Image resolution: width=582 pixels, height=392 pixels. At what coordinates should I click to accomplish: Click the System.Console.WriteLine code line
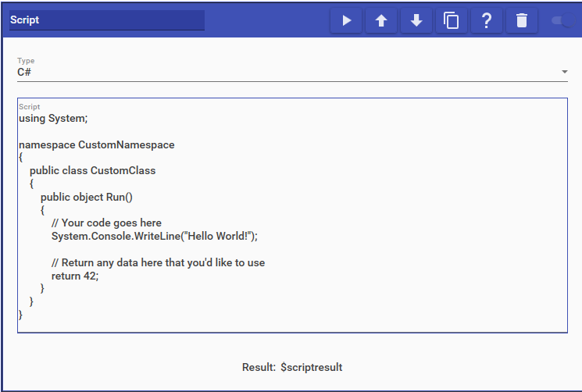pos(154,236)
